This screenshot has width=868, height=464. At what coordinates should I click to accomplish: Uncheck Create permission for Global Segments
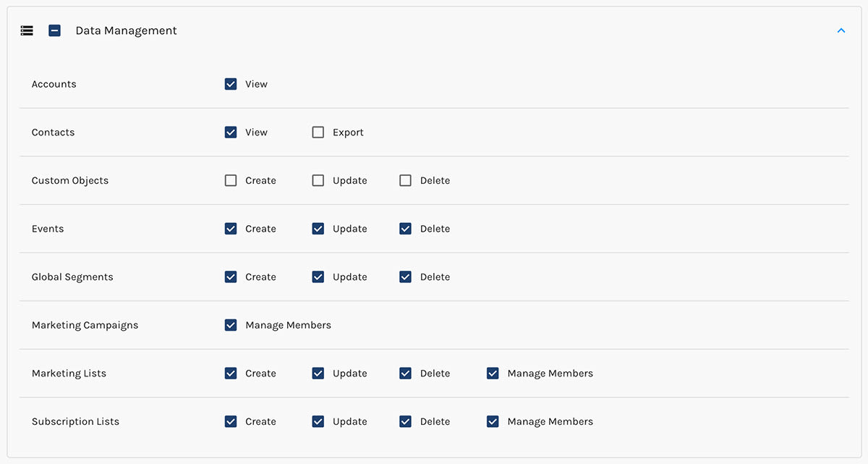[x=231, y=277]
